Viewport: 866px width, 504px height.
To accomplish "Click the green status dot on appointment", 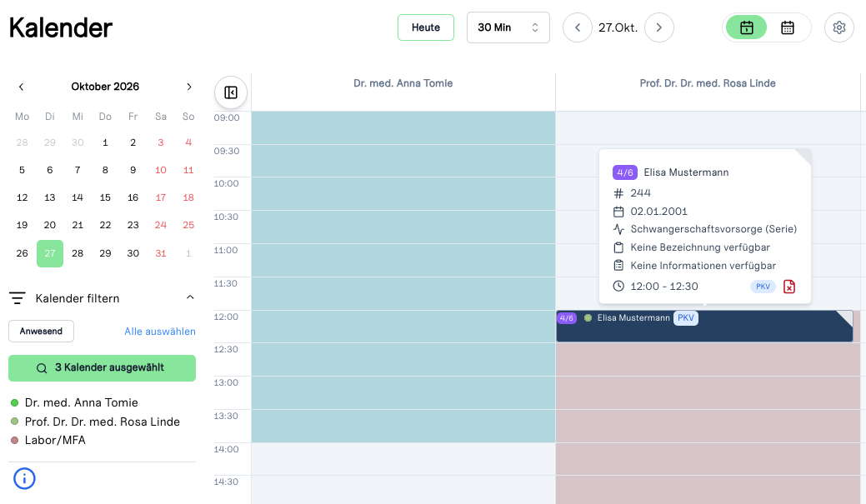I will (x=588, y=318).
